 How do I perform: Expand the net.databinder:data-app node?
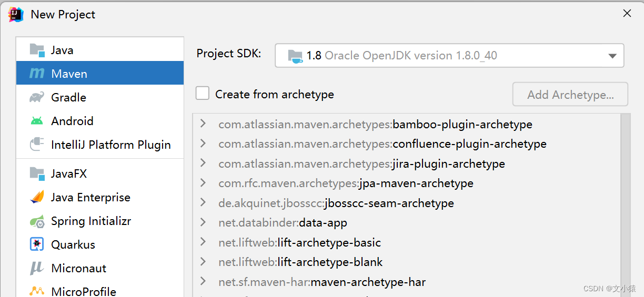click(x=203, y=222)
